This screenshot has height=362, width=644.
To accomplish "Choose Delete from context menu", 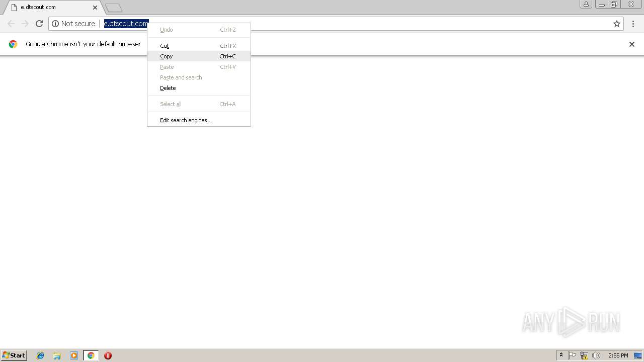I will click(199, 88).
